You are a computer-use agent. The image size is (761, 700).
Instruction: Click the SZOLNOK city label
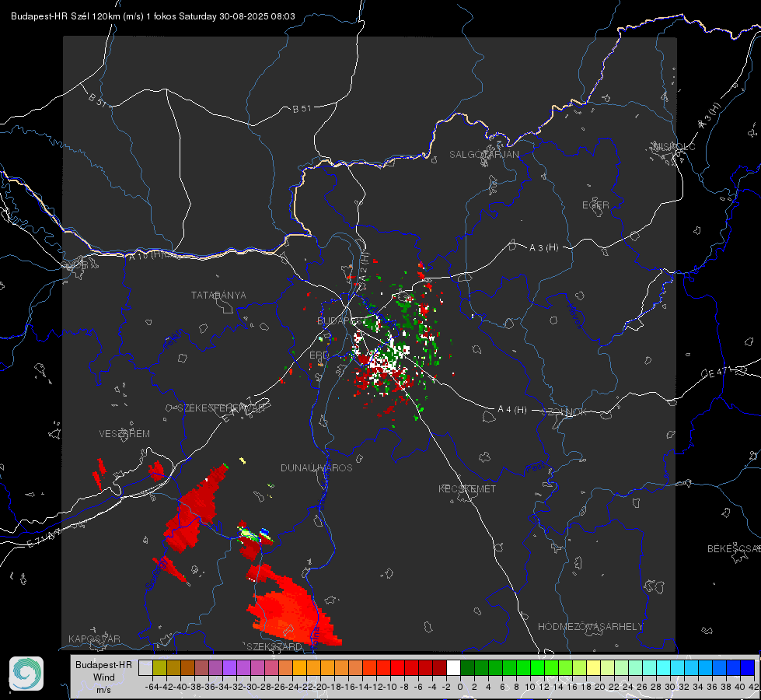coord(564,412)
